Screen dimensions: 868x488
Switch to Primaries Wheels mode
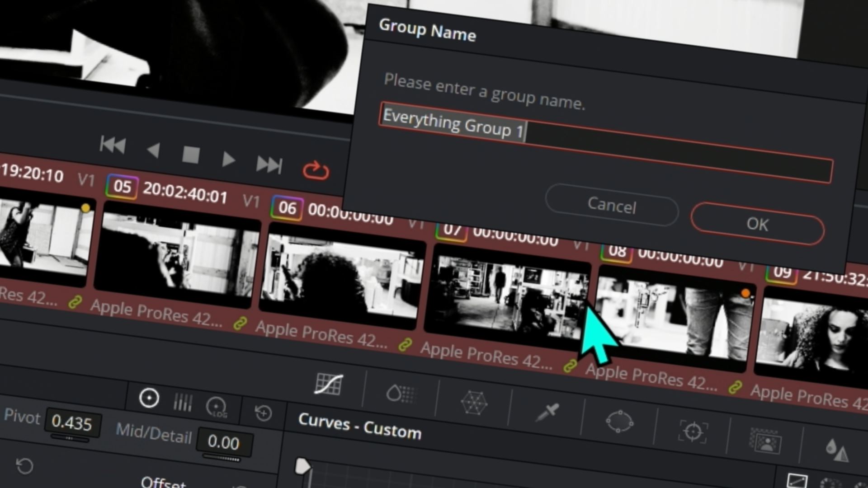[x=149, y=398]
